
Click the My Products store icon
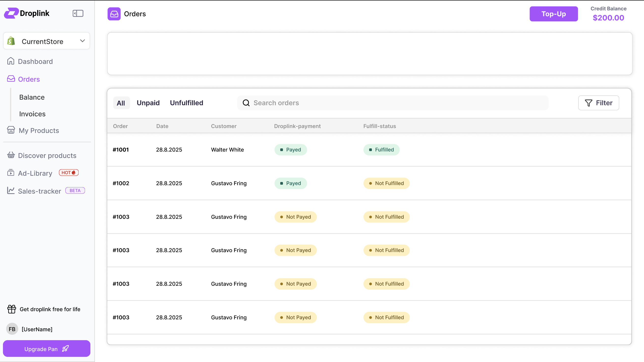11,130
